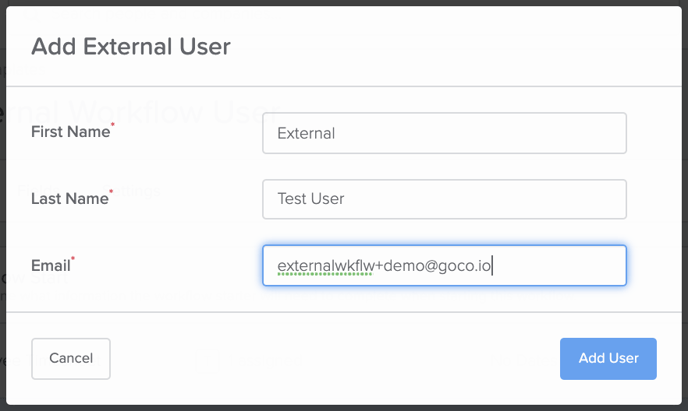The height and width of the screenshot is (411, 688).
Task: Click the red asterisk beside First Name
Action: pos(113,125)
